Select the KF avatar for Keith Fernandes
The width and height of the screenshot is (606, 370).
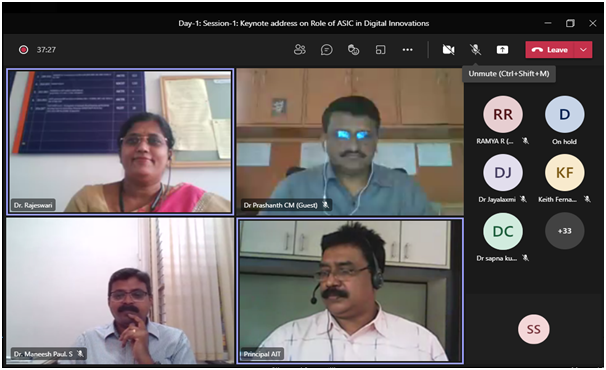(x=565, y=172)
